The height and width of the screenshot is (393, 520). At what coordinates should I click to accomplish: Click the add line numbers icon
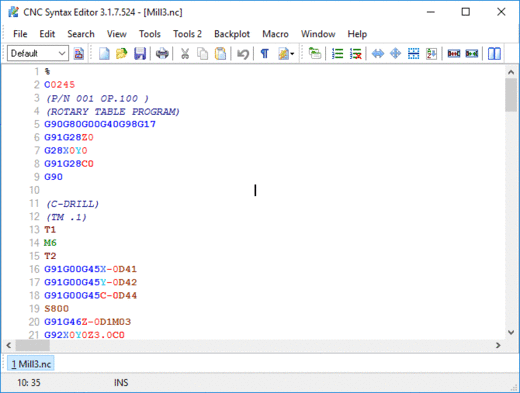(337, 53)
